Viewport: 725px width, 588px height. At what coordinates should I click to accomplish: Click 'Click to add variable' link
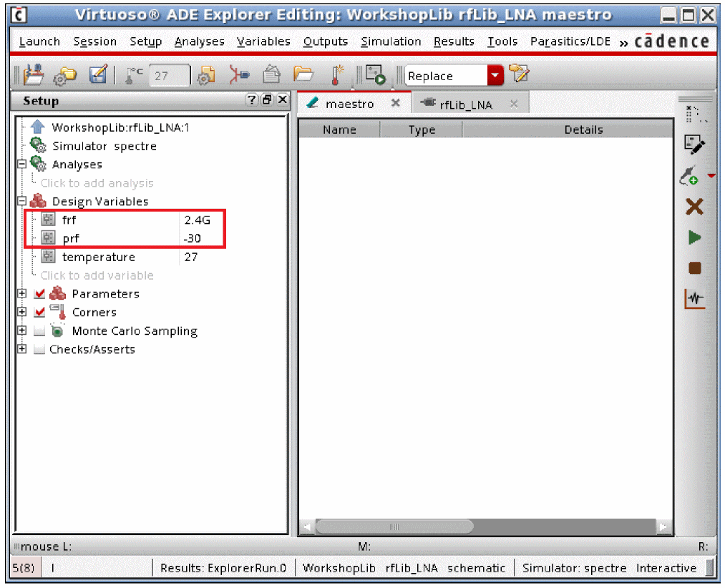[x=97, y=275]
